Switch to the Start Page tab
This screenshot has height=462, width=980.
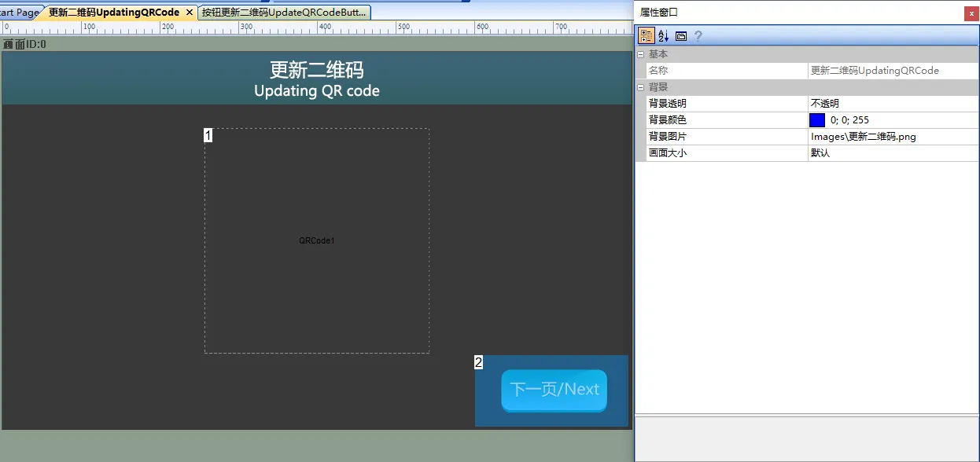point(20,13)
